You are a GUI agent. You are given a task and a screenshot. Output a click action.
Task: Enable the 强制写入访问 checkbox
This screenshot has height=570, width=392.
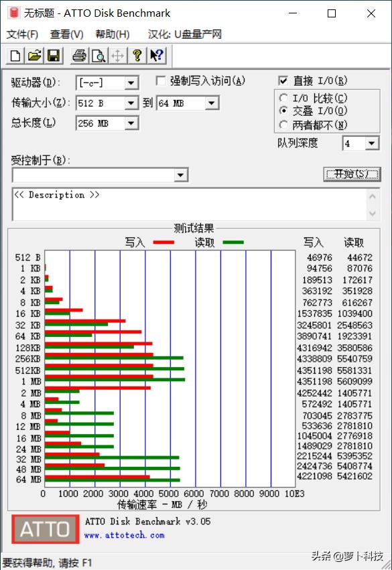[160, 80]
